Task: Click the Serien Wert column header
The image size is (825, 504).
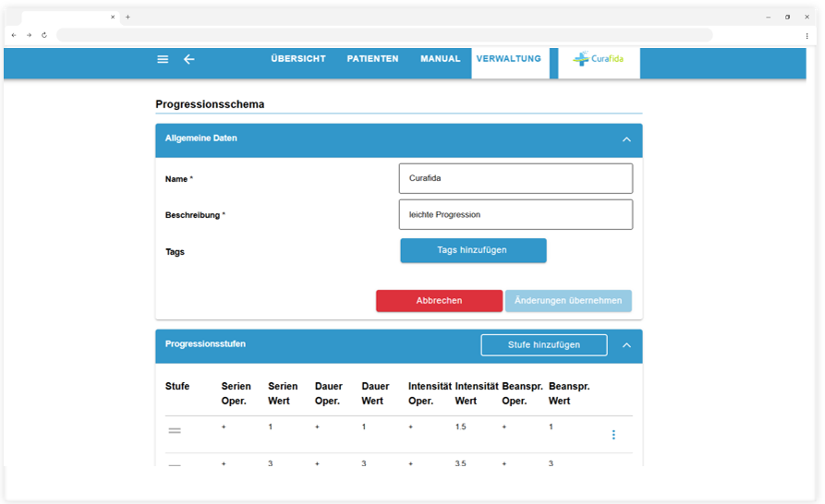Action: (x=283, y=393)
